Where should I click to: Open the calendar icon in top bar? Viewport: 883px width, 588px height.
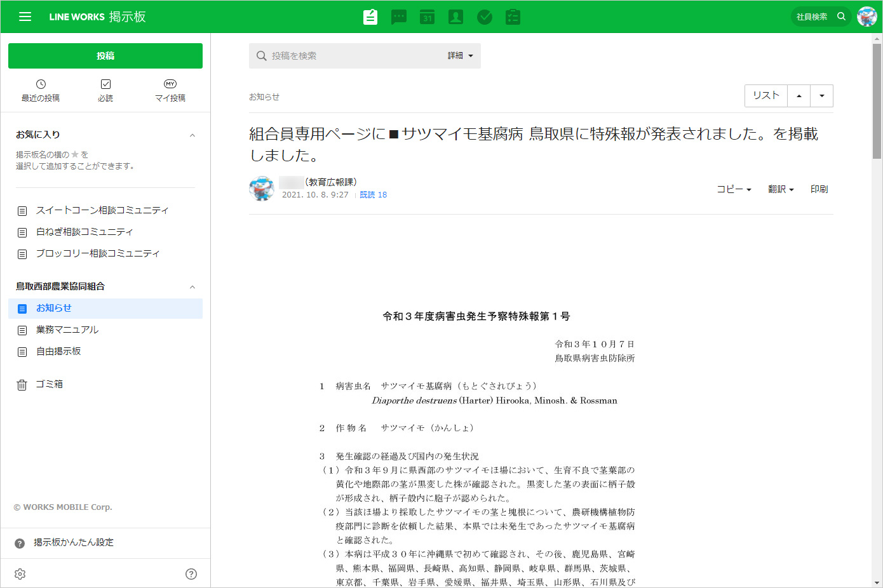point(428,17)
